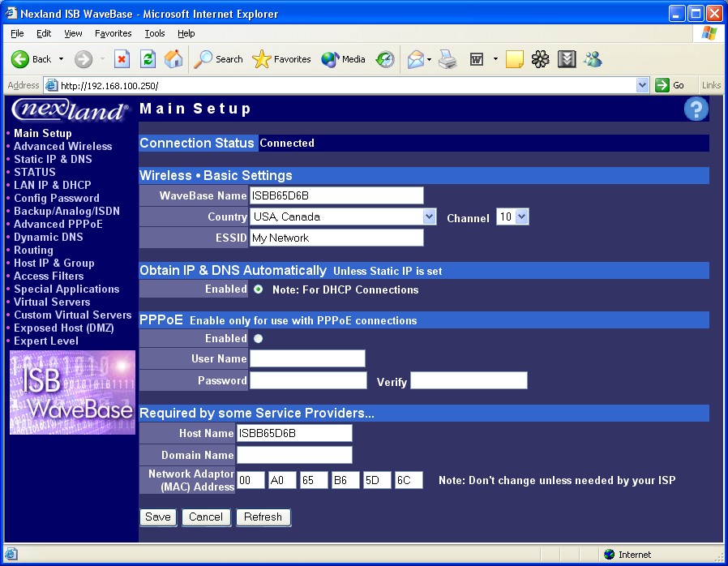Open the Messenger people icon

click(x=593, y=59)
